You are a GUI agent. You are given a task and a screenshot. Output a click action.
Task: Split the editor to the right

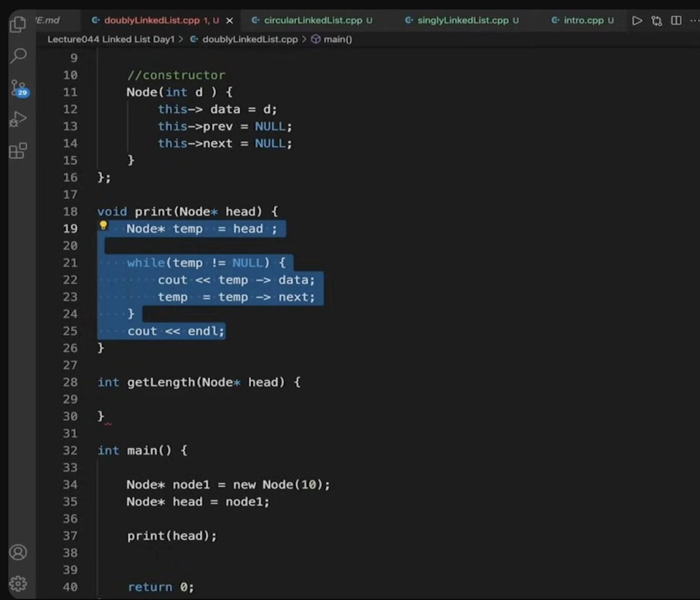point(676,21)
